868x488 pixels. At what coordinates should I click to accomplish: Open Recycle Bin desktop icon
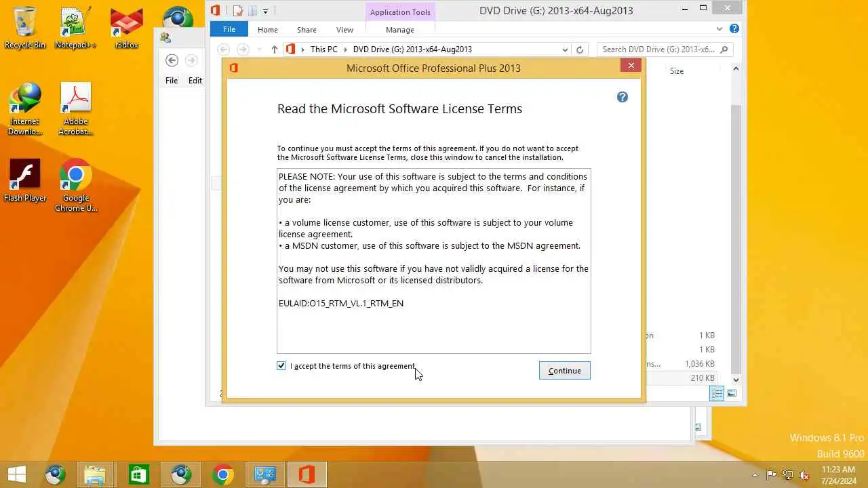[x=25, y=28]
